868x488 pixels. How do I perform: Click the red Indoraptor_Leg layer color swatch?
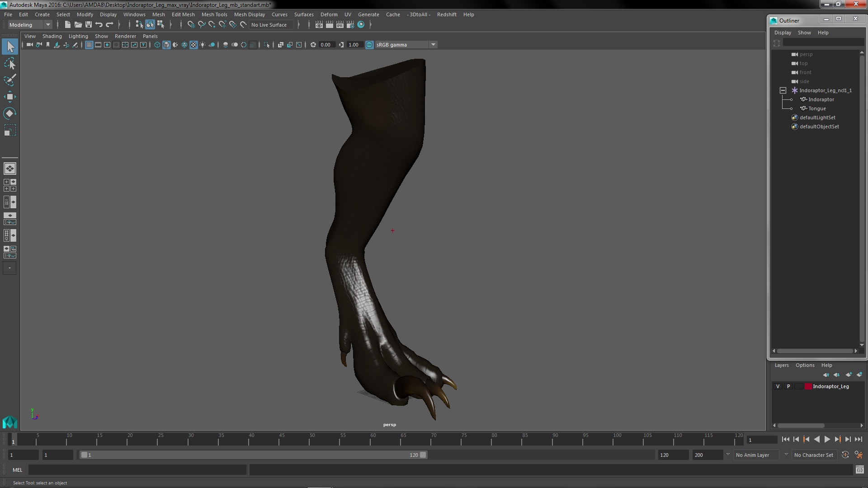tap(808, 386)
